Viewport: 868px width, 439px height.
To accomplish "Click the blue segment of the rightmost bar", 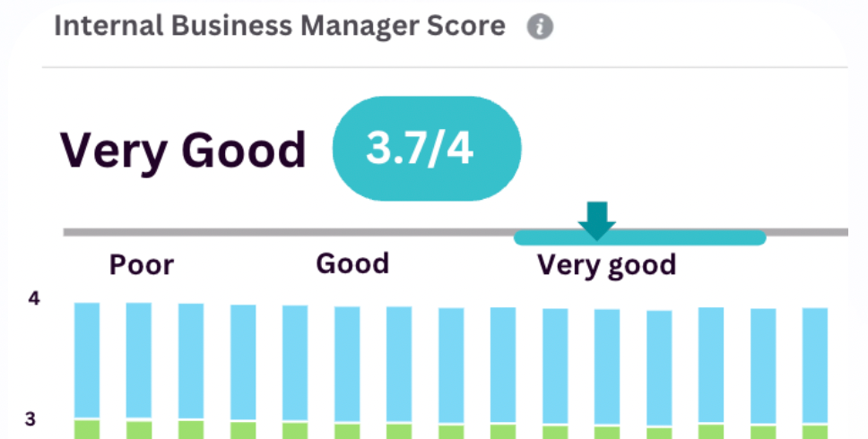I will click(815, 364).
